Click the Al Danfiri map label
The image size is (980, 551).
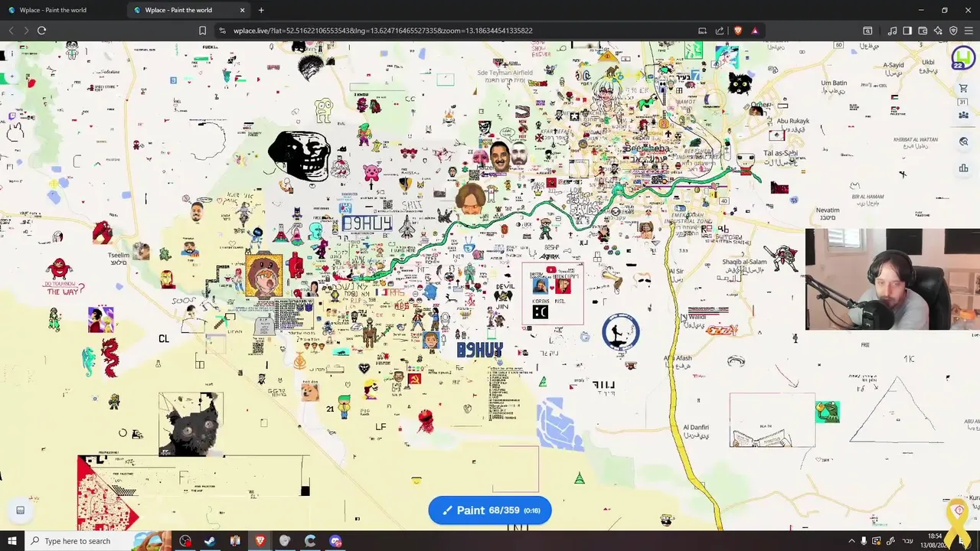(696, 427)
